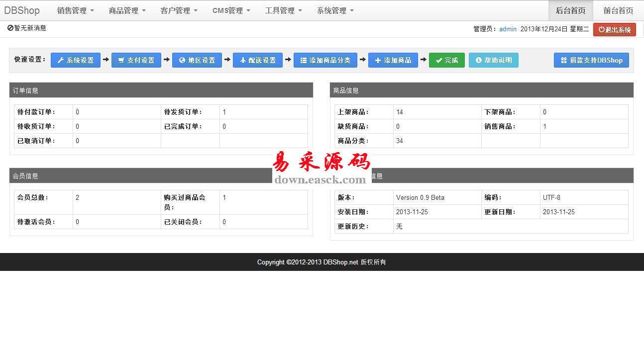Expand the 销售管理 dropdown menu

point(75,10)
